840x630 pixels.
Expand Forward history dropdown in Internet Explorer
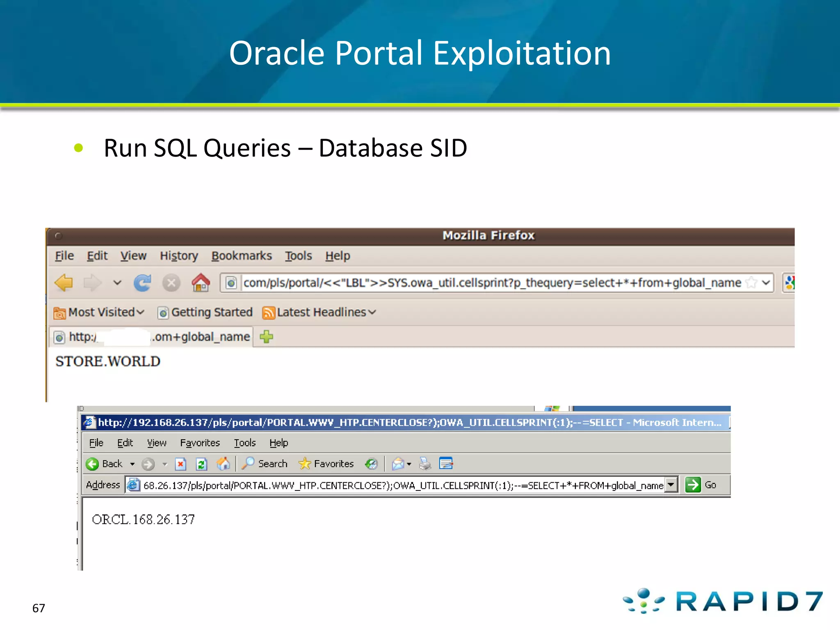tap(165, 464)
